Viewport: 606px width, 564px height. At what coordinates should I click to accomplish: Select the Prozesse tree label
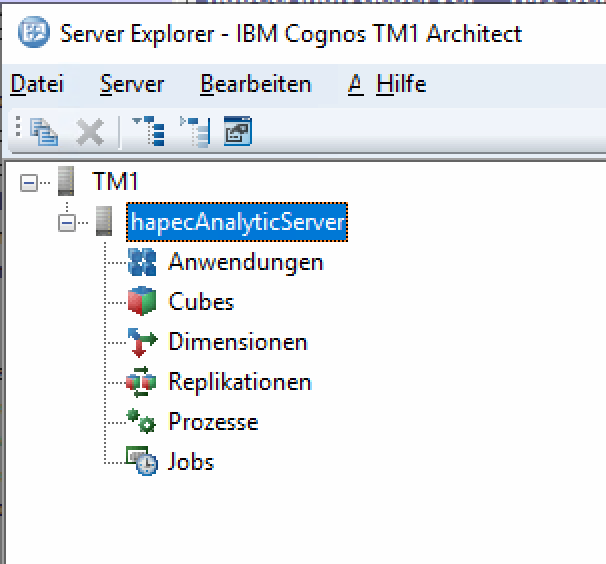tap(213, 421)
